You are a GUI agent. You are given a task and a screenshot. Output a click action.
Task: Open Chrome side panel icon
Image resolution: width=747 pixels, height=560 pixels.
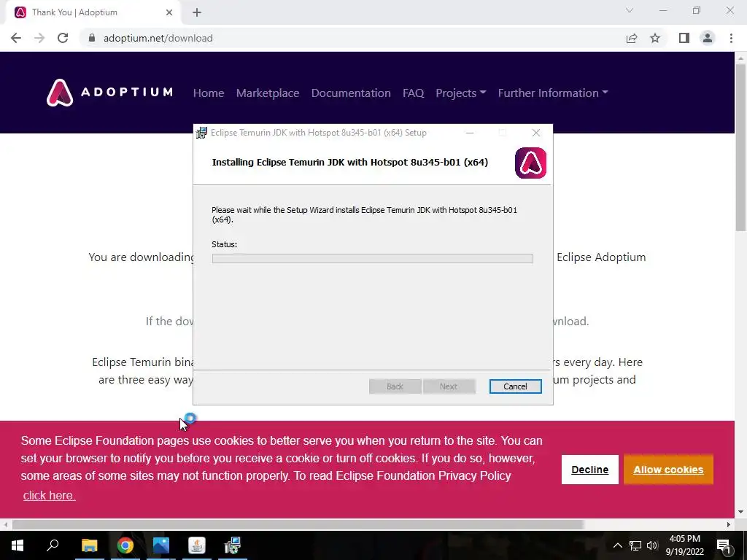(684, 38)
